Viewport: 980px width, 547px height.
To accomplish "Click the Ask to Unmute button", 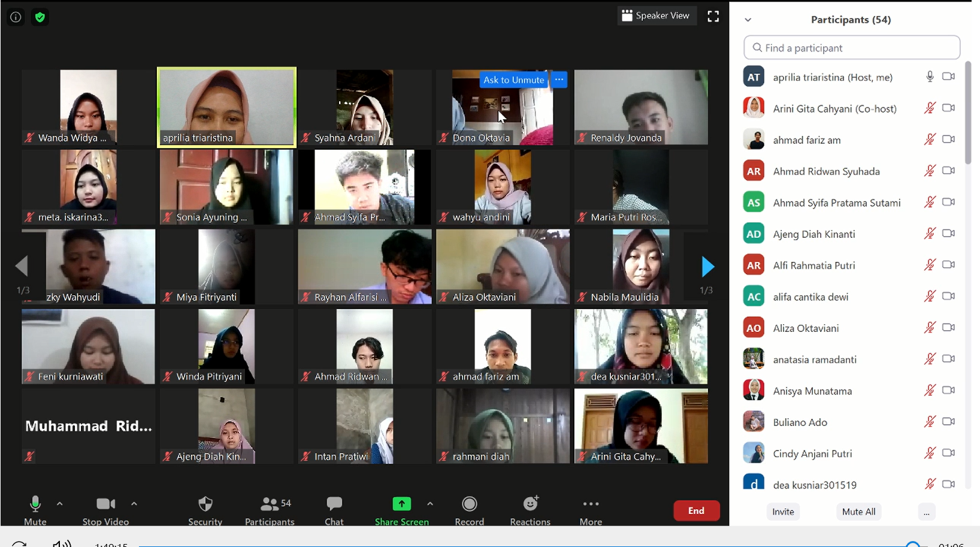I will pos(513,80).
